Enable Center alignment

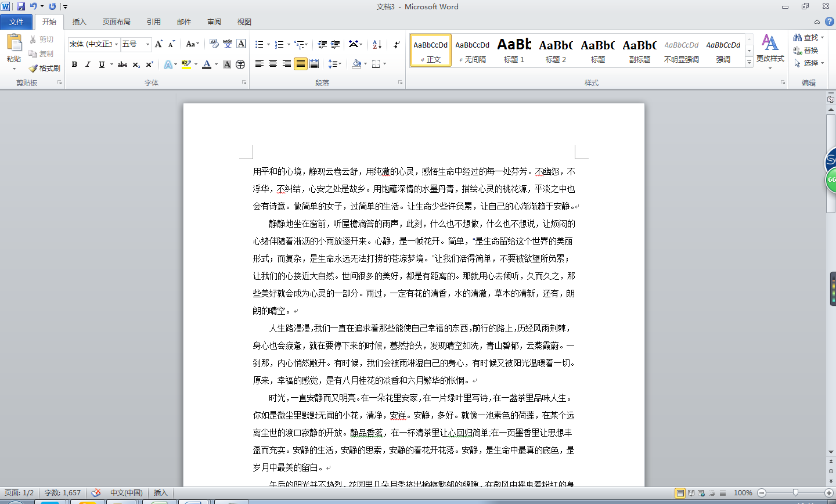273,64
